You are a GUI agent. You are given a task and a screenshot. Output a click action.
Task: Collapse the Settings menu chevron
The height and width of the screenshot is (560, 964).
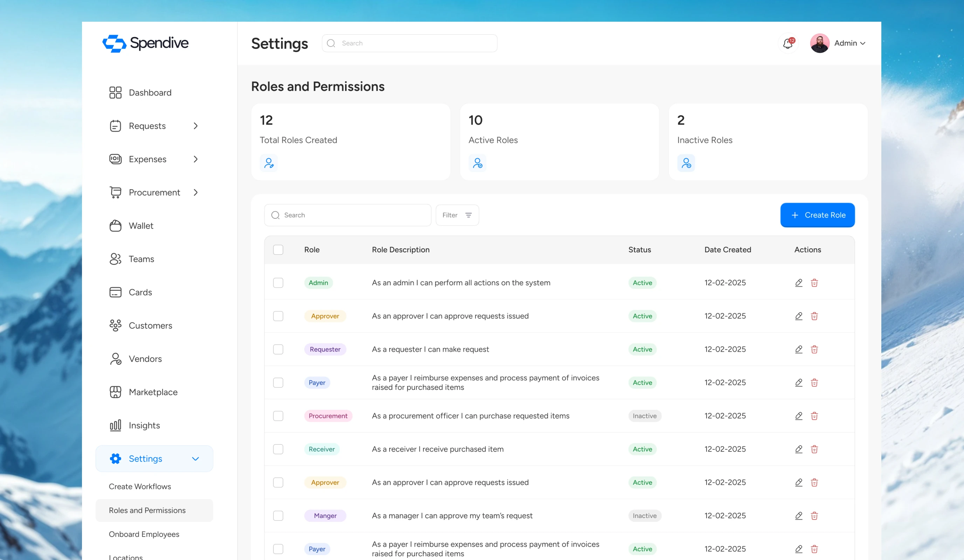click(x=195, y=459)
